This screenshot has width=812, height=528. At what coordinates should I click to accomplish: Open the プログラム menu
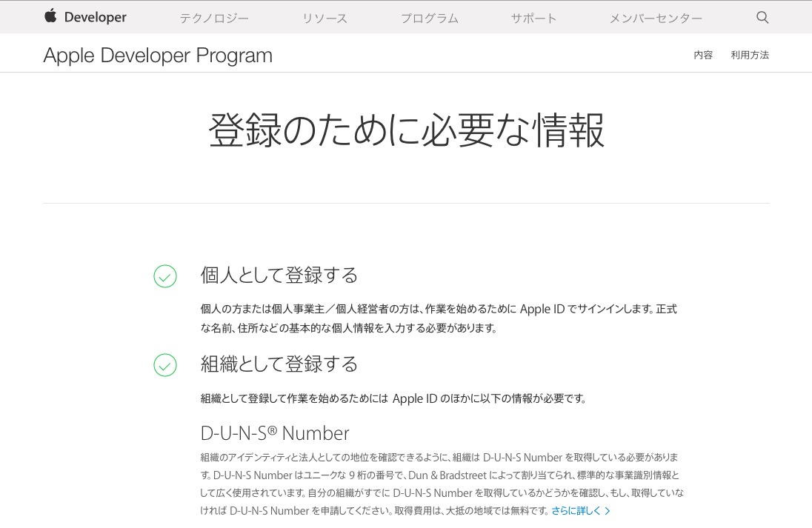(429, 18)
